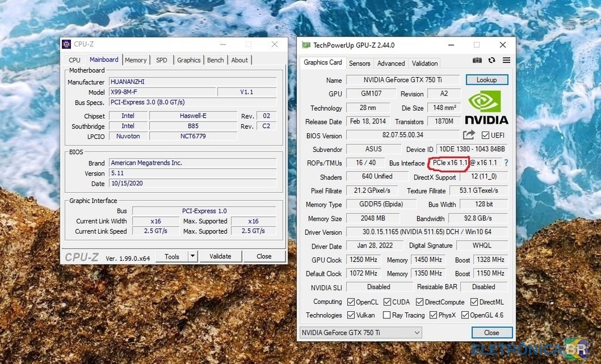Click the NVIDIA logo image

(486, 107)
